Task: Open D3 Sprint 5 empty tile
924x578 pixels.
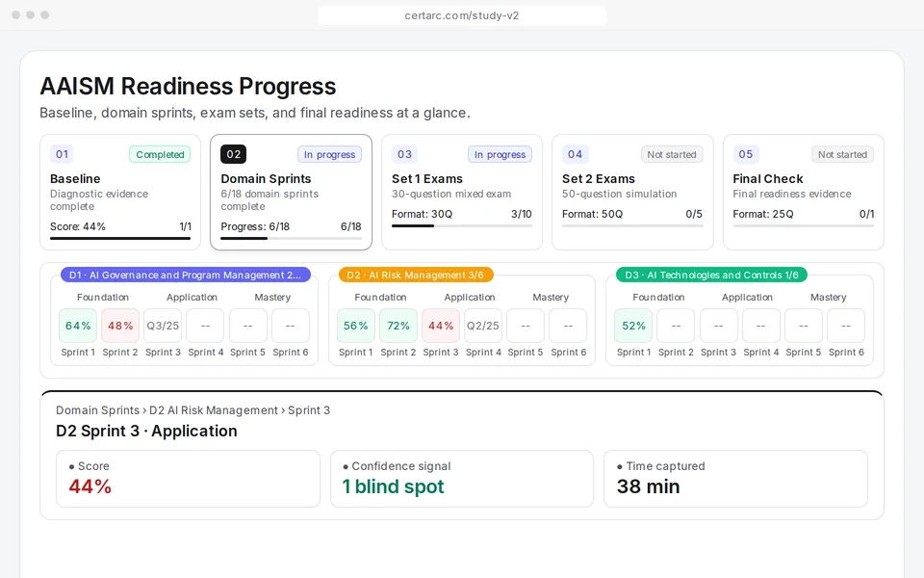Action: pos(803,326)
